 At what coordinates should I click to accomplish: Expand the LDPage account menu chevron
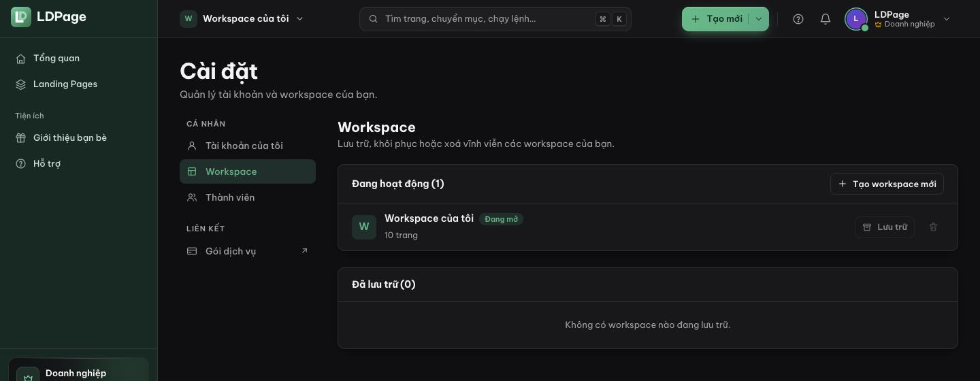pos(947,19)
